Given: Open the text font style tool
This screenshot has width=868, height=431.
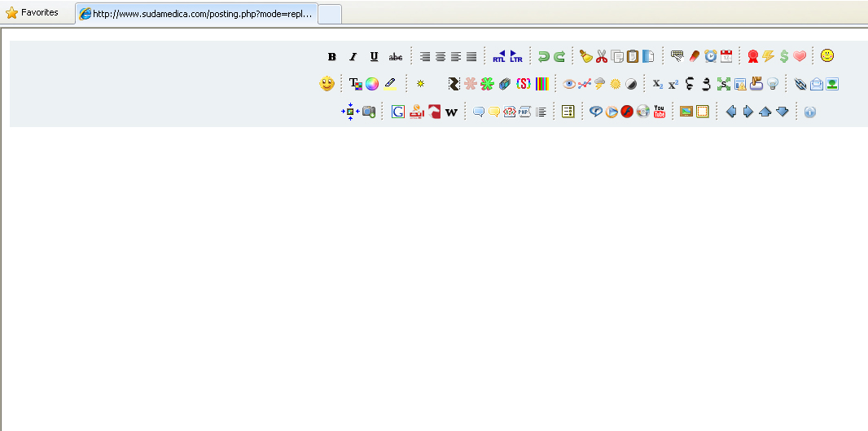Looking at the screenshot, I should pyautogui.click(x=355, y=84).
